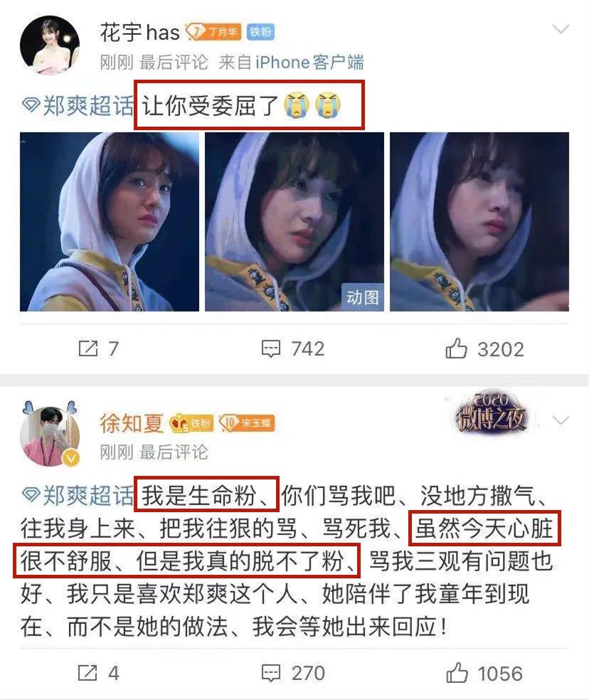The image size is (589, 700).
Task: Open comments icon showing 742
Action: (270, 349)
